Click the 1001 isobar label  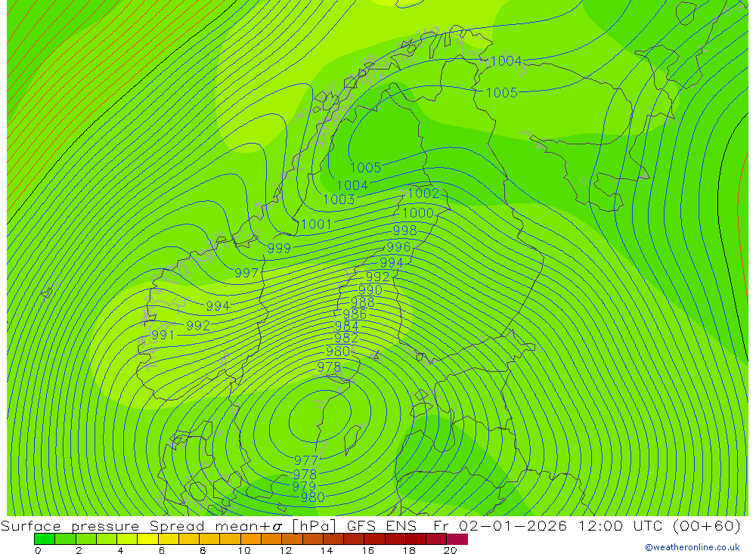[316, 224]
